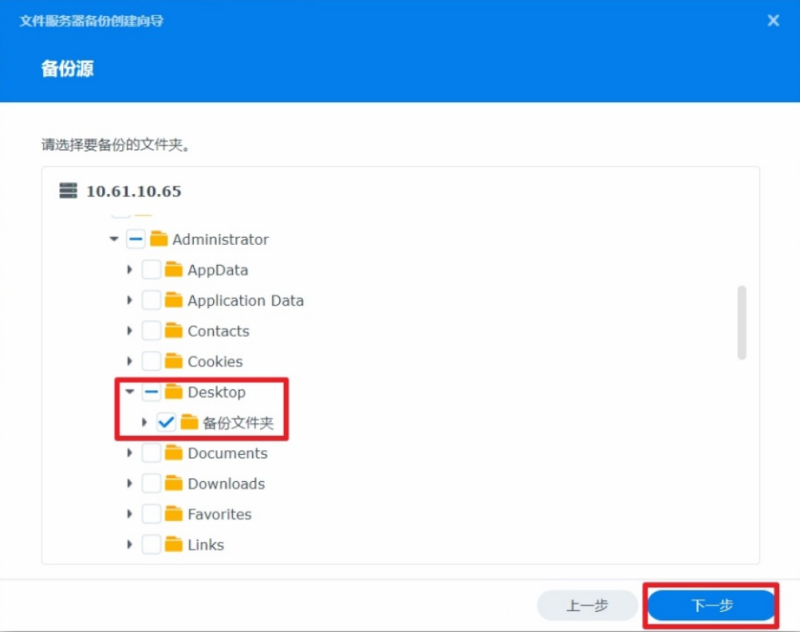
Task: Collapse the Desktop folder
Action: pos(130,392)
